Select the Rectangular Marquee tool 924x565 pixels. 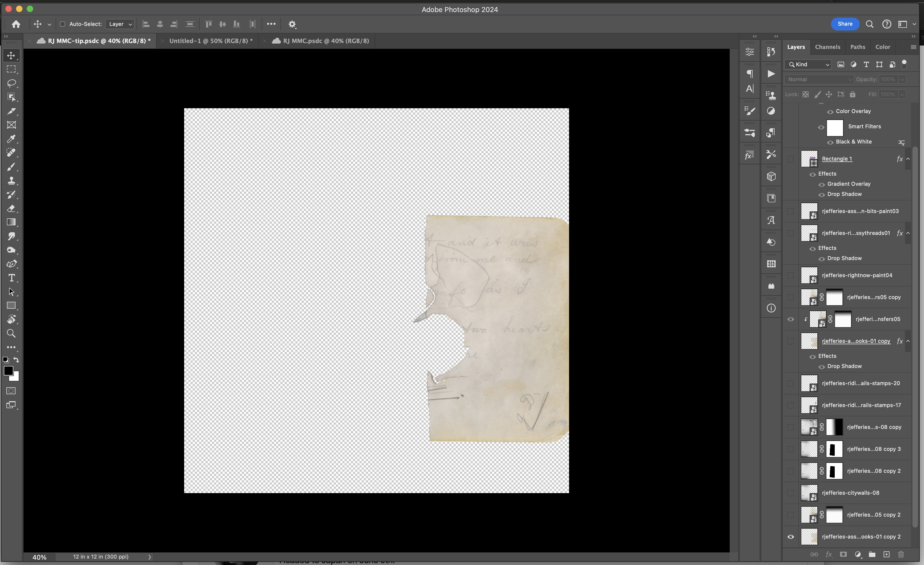(x=11, y=69)
